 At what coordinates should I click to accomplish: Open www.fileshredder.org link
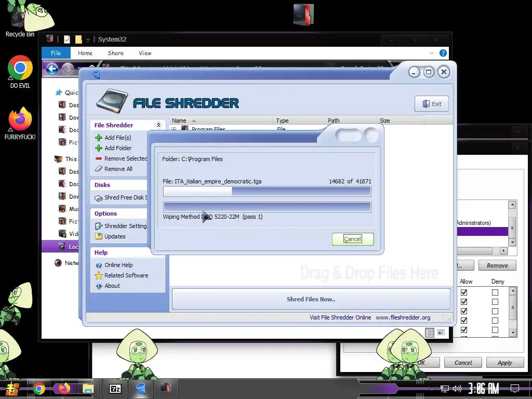click(403, 317)
